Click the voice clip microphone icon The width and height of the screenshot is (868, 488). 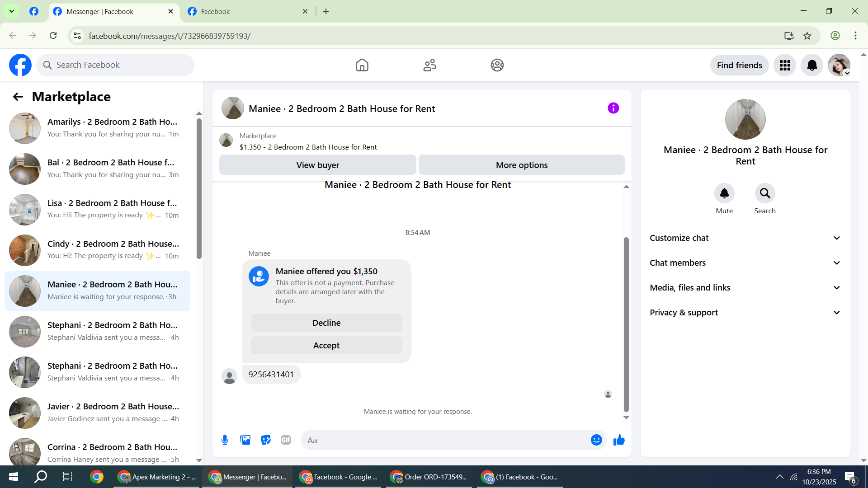(x=225, y=440)
